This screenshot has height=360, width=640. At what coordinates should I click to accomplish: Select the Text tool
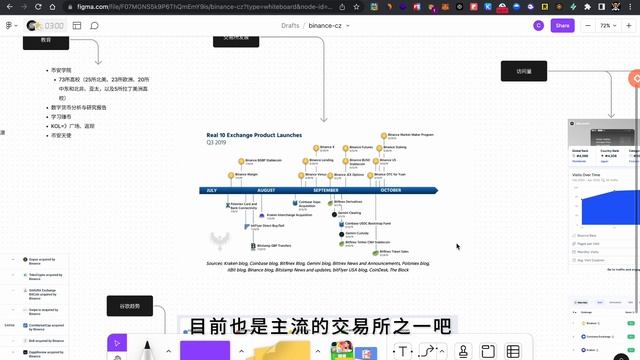(403, 351)
